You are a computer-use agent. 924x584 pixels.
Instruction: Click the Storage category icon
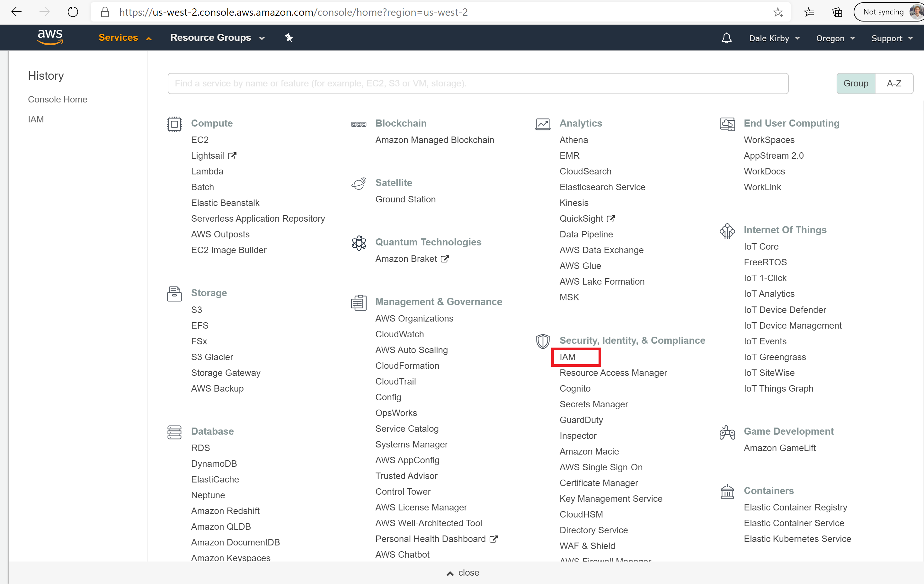[x=174, y=294]
